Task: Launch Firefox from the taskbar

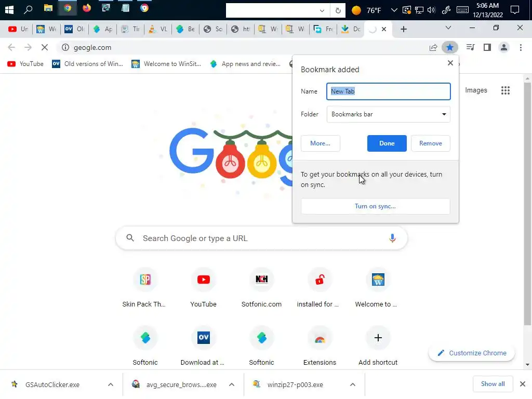Action: coord(87,8)
